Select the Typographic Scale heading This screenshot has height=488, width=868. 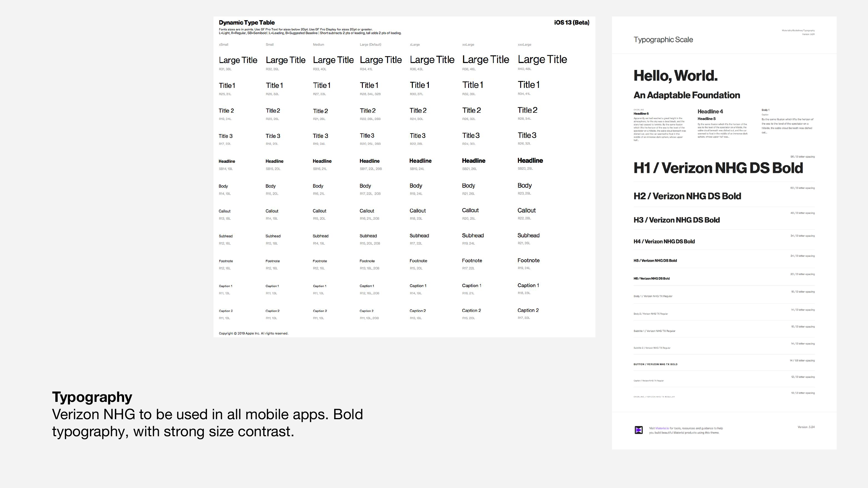point(663,40)
